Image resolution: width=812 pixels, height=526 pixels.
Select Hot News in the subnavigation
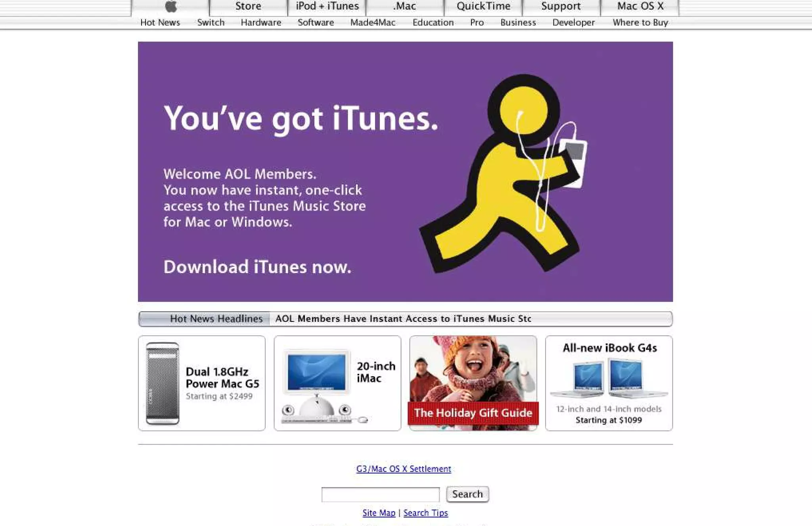[160, 23]
